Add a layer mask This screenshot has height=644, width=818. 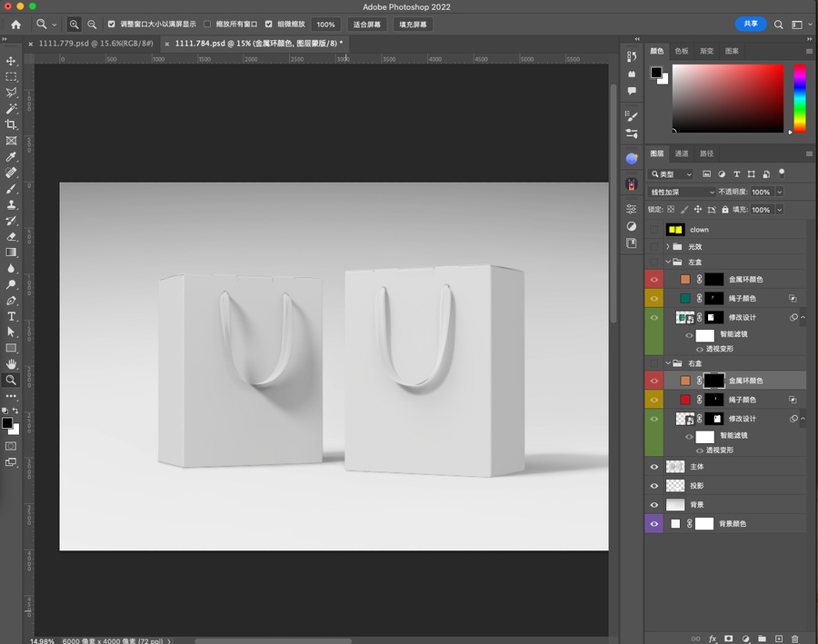pyautogui.click(x=729, y=639)
